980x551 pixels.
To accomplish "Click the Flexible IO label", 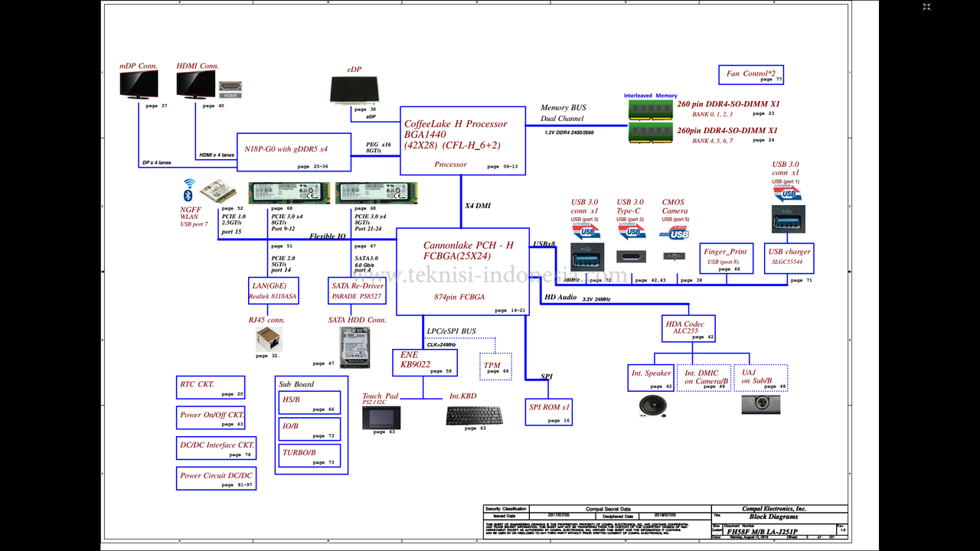I will [329, 236].
